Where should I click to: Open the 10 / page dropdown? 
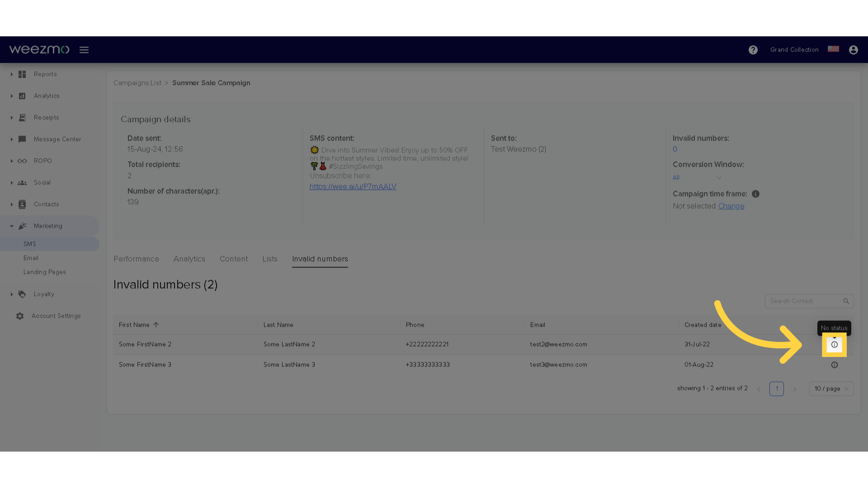pyautogui.click(x=831, y=389)
